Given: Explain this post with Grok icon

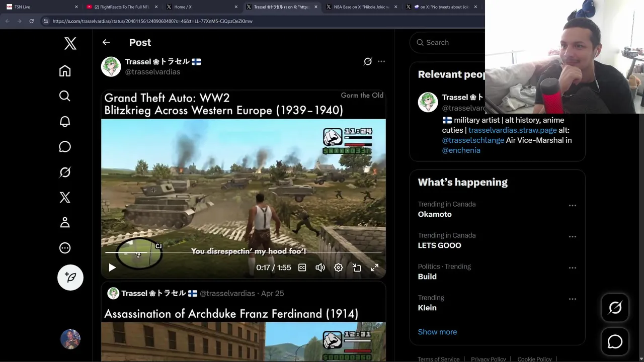Looking at the screenshot, I should (368, 61).
